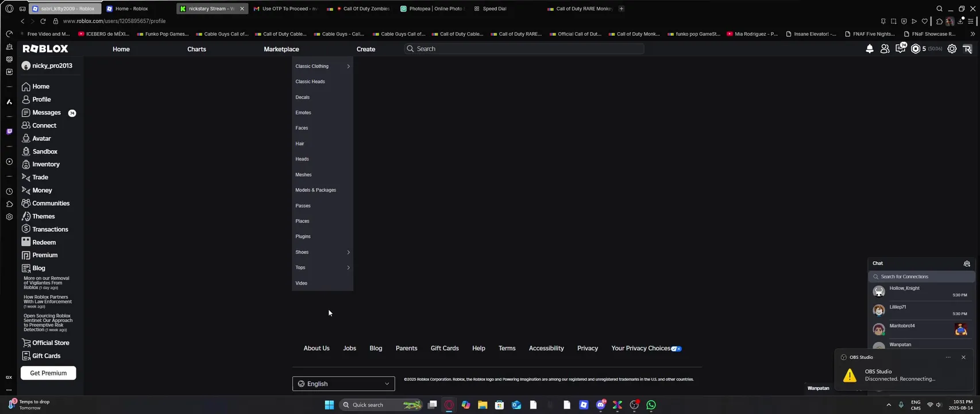This screenshot has width=980, height=414.
Task: Open the Roblox notifications bell
Action: (870, 49)
